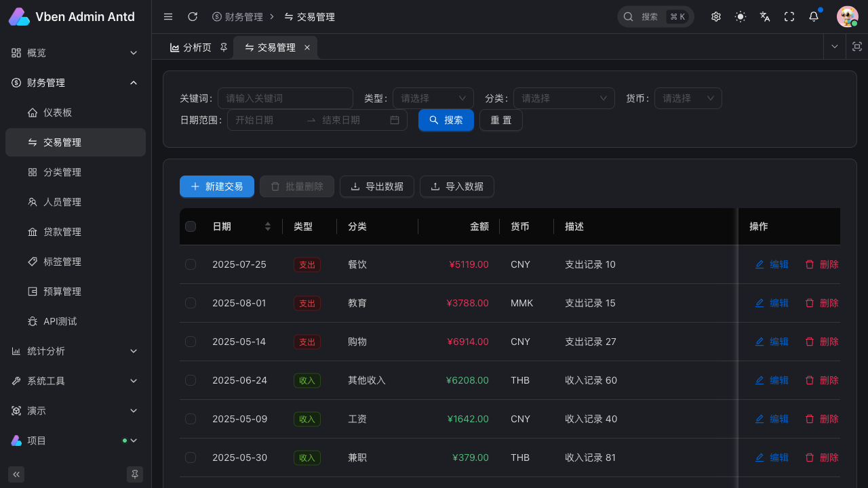Tick the checkbox for the 2025-06-24 row
This screenshot has width=868, height=488.
[x=191, y=380]
